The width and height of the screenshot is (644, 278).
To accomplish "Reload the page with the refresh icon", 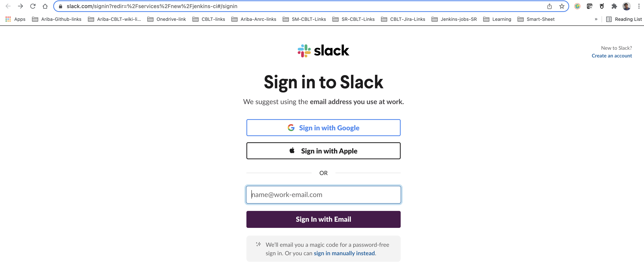I will point(33,6).
